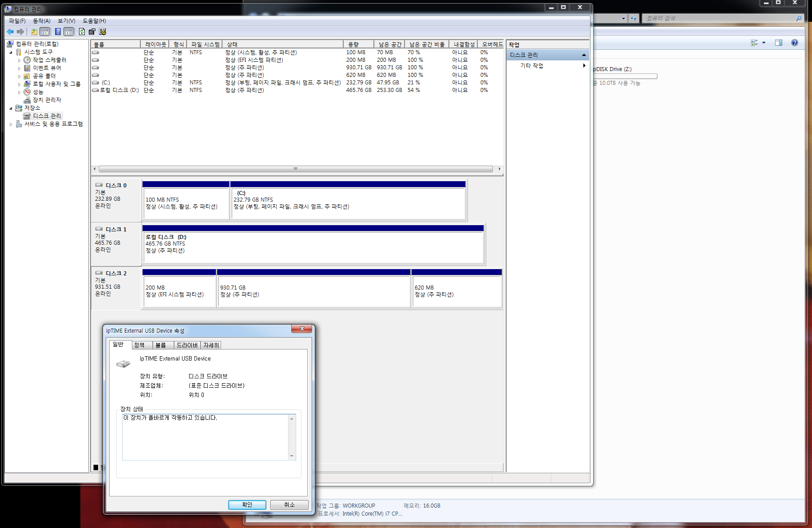Click the Explorer address bar refresh icon

634,18
